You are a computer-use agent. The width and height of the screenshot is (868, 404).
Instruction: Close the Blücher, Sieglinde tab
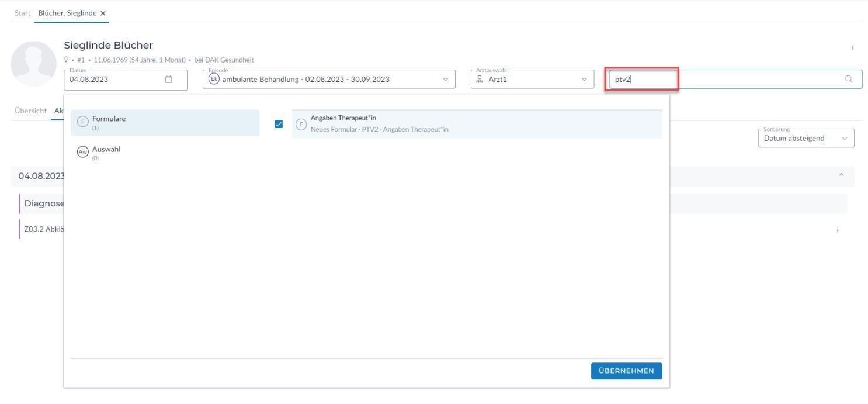(103, 13)
